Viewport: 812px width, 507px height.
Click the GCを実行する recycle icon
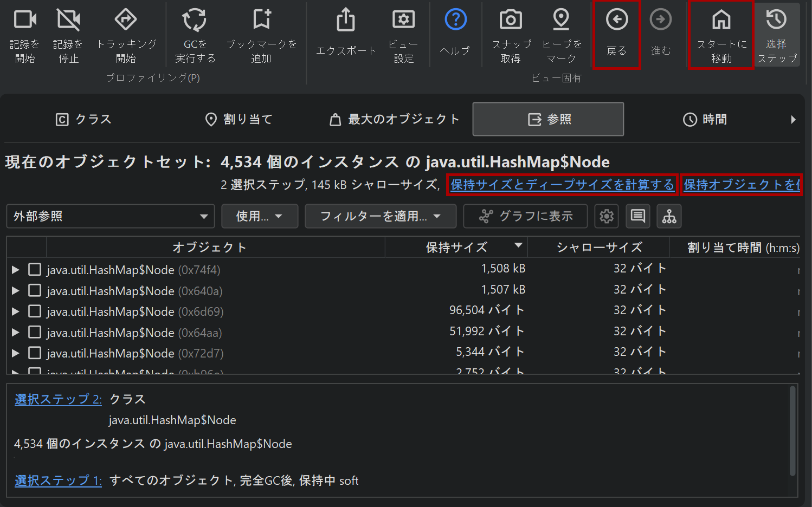[x=195, y=20]
